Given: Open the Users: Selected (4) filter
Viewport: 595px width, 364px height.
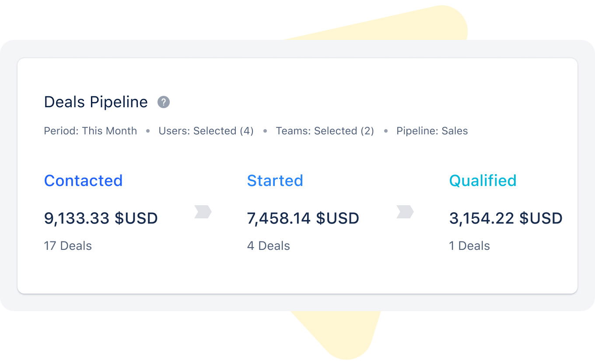Looking at the screenshot, I should pos(206,131).
